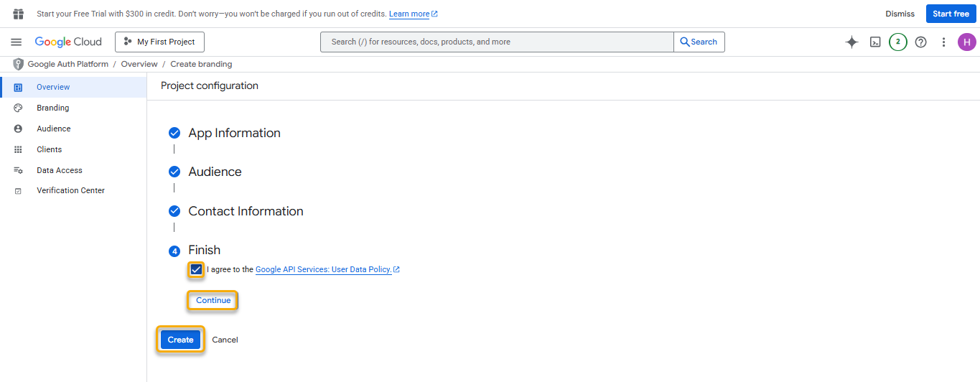Screen dimensions: 980x382
Task: Click the gift icon in trial banner
Action: (x=19, y=14)
